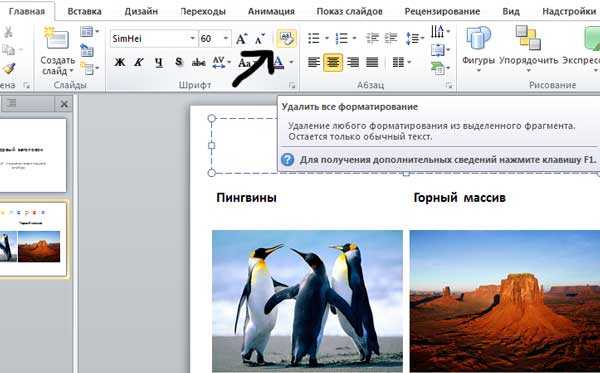Open the Надстройки tab
This screenshot has height=373, width=600.
click(569, 11)
